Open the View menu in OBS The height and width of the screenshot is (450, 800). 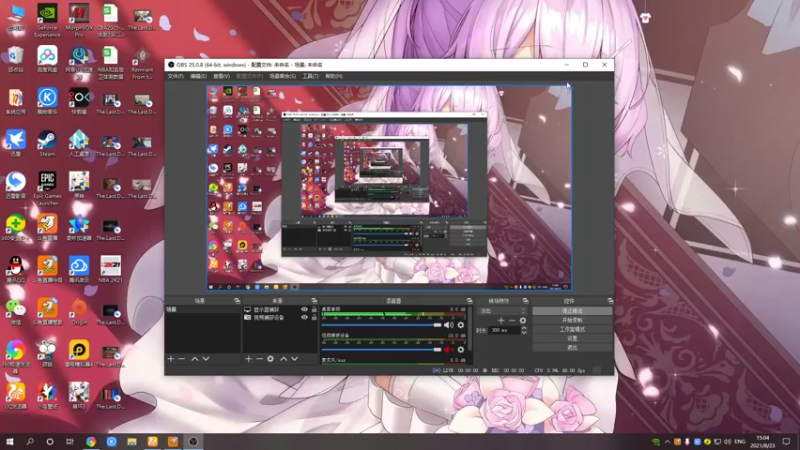point(221,76)
